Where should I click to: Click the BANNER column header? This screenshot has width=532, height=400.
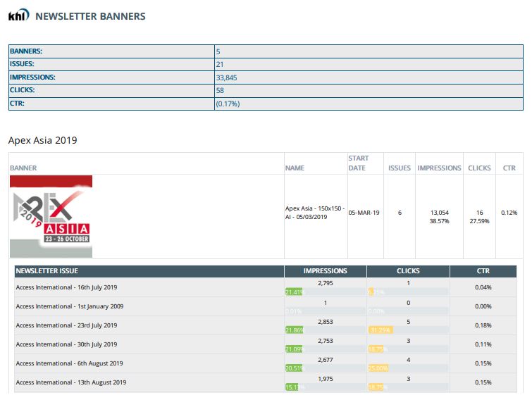[x=23, y=168]
